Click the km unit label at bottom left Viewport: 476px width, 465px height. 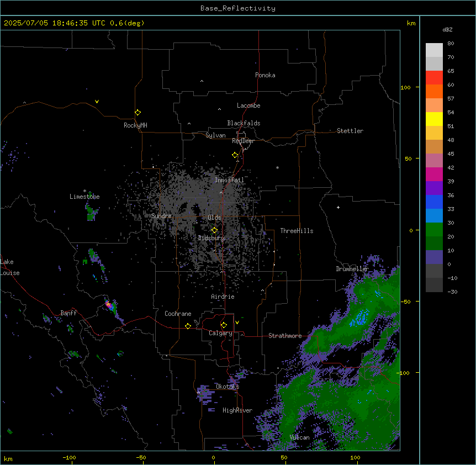pyautogui.click(x=8, y=459)
